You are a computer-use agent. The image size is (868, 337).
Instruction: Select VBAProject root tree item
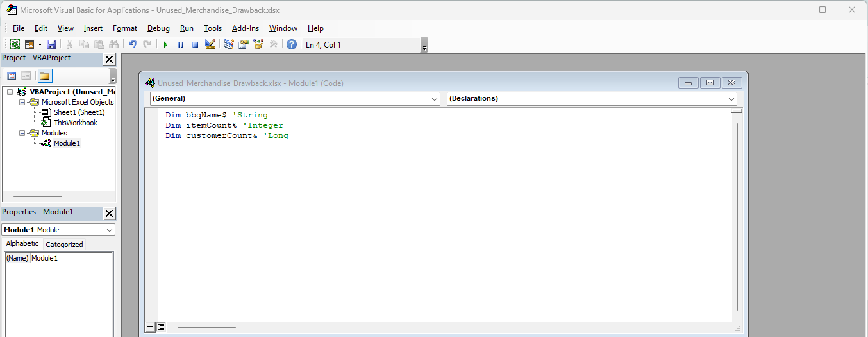72,92
